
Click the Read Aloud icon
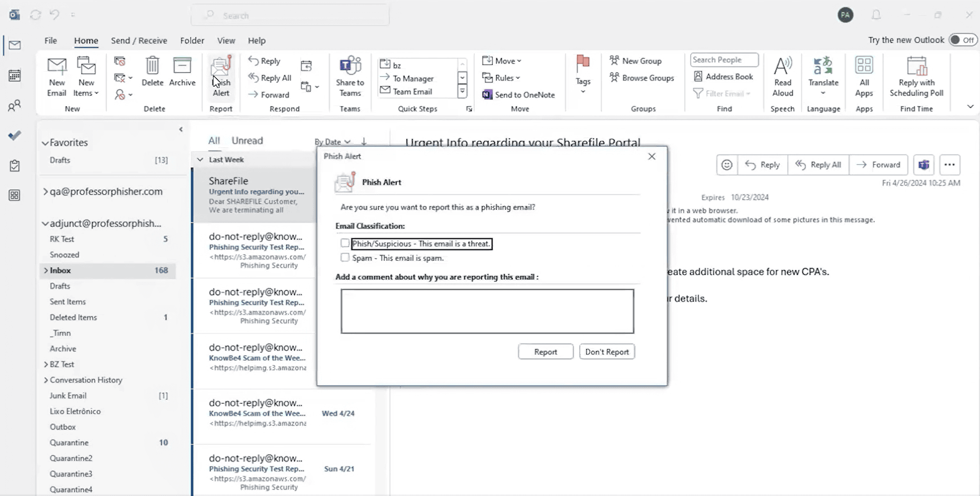click(783, 66)
